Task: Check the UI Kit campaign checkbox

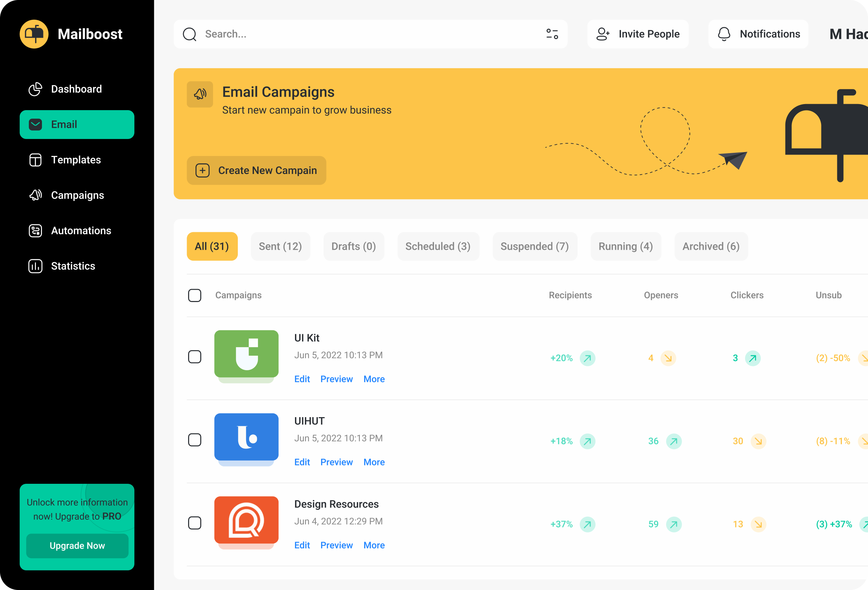Action: coord(194,357)
